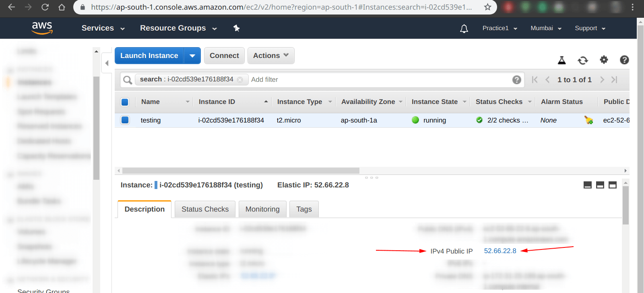The width and height of the screenshot is (644, 293).
Task: Switch to the Monitoring tab
Action: click(262, 209)
